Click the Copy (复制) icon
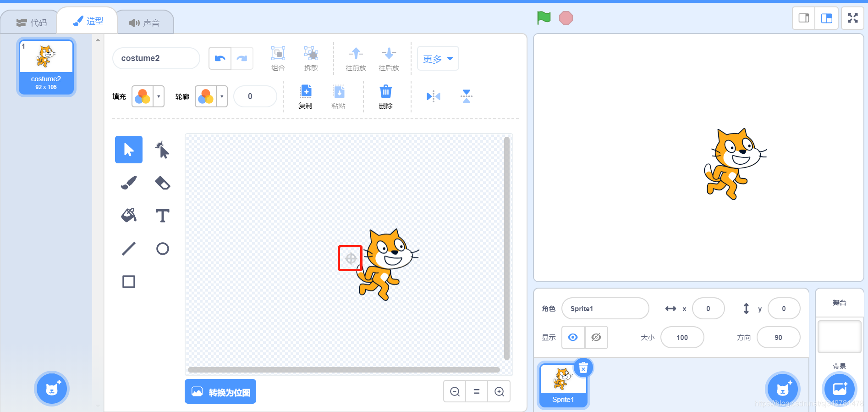Image resolution: width=868 pixels, height=412 pixels. coord(306,91)
